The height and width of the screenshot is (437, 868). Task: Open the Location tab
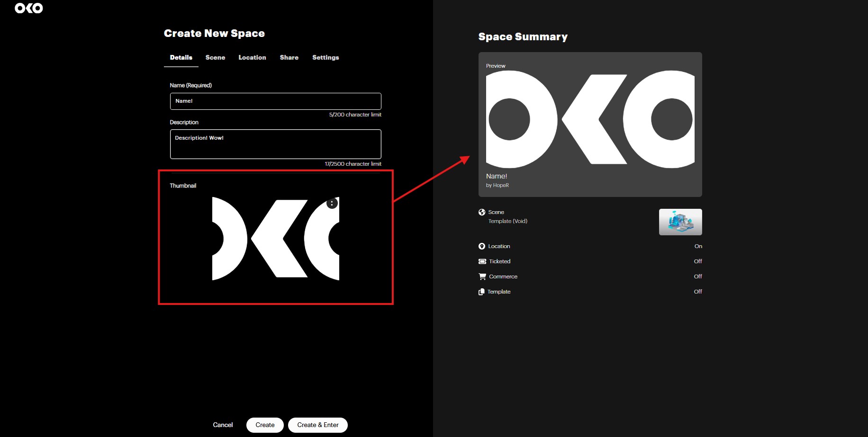[252, 57]
